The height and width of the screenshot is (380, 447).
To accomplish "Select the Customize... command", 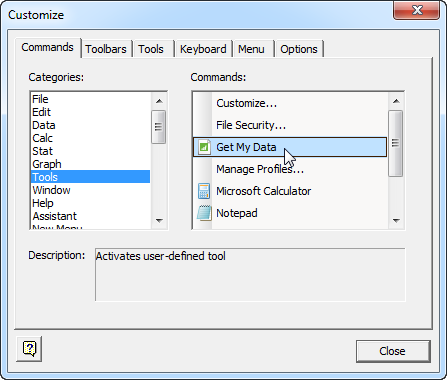I will click(x=290, y=103).
